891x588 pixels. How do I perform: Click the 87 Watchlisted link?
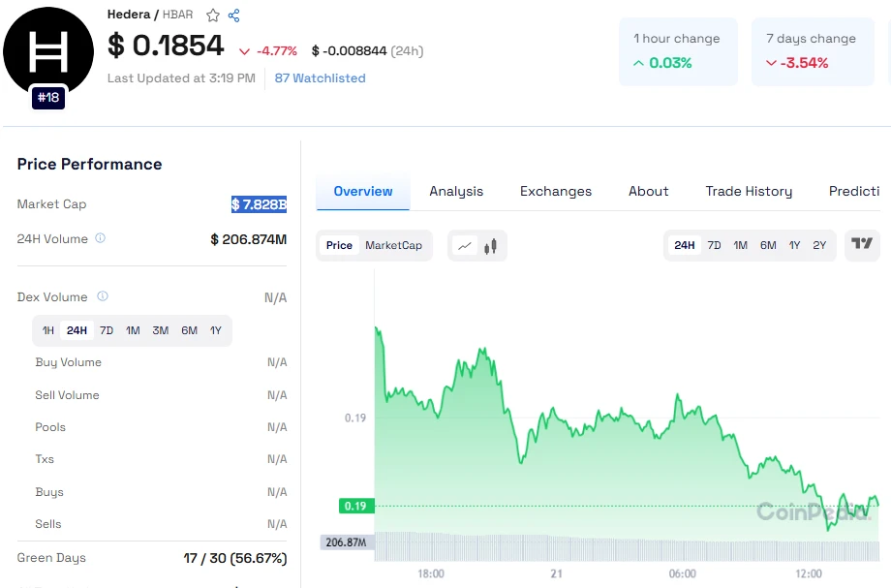tap(320, 78)
